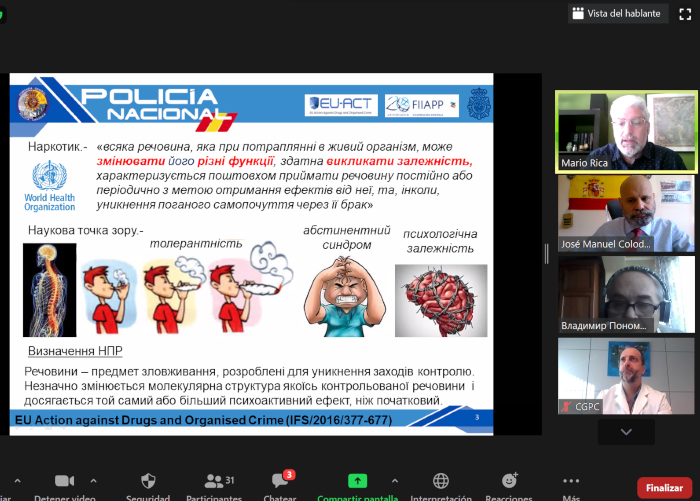The width and height of the screenshot is (700, 501).
Task: Click the 'психологічна залежність' label
Action: 440,241
